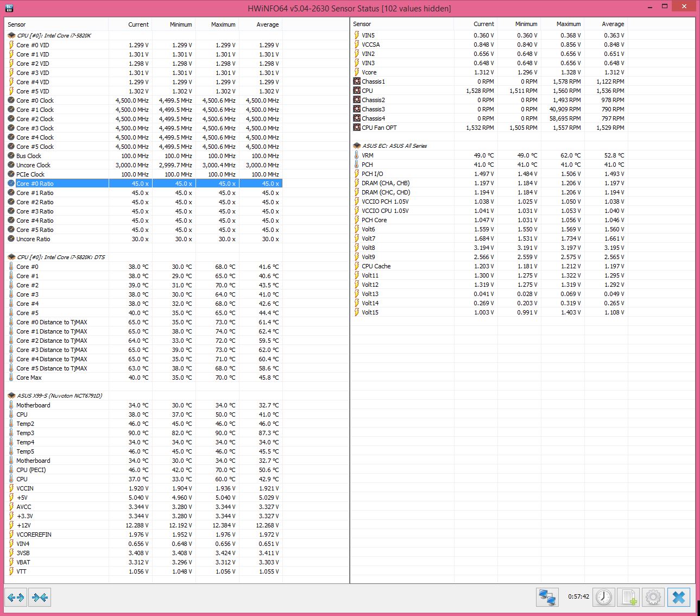Screen dimensions: 700x616
Task: Select the VTT sensor row
Action: (x=144, y=571)
